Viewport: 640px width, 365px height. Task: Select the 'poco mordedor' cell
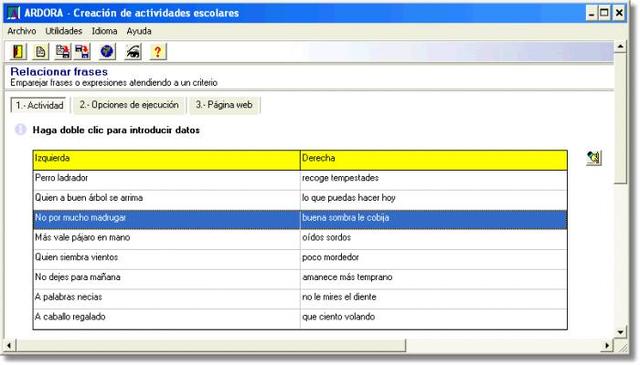(434, 259)
